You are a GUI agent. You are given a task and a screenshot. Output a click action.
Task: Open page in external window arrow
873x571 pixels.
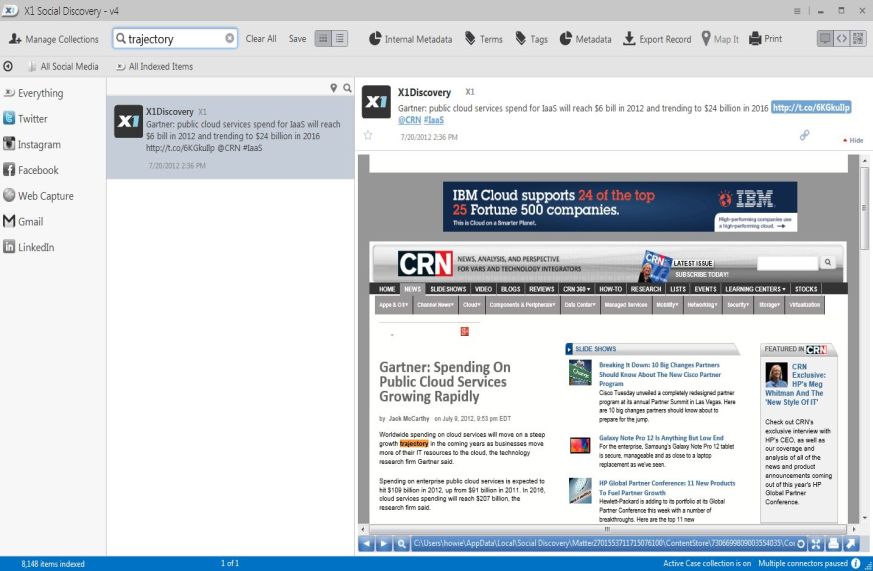(851, 544)
